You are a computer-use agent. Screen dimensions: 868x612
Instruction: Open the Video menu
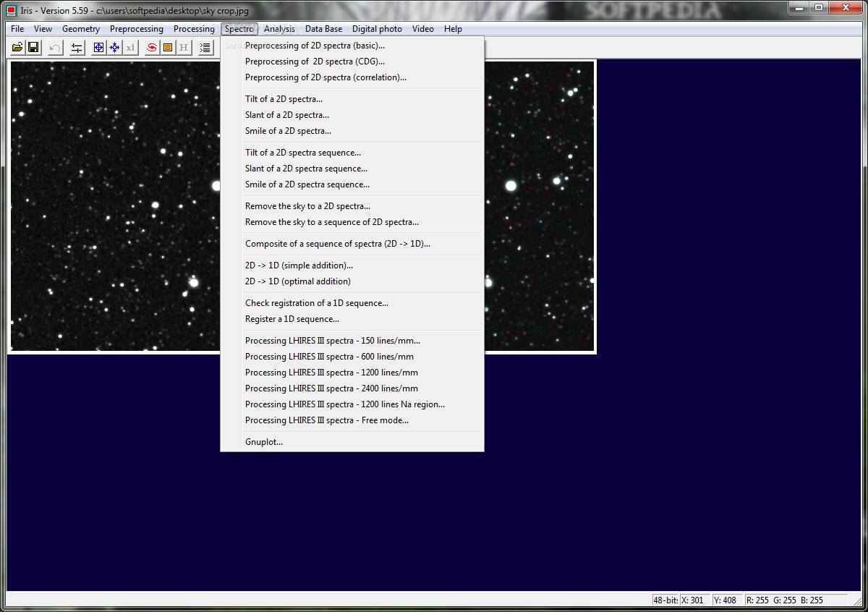click(423, 29)
